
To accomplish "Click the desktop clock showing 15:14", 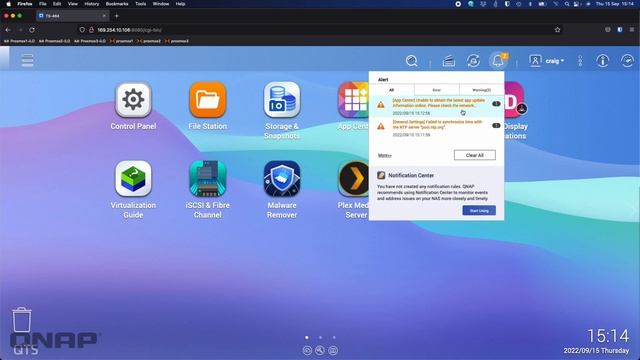I will (608, 336).
